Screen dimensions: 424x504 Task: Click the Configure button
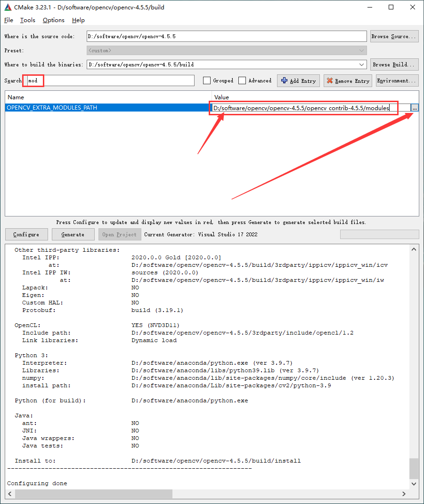click(x=26, y=234)
